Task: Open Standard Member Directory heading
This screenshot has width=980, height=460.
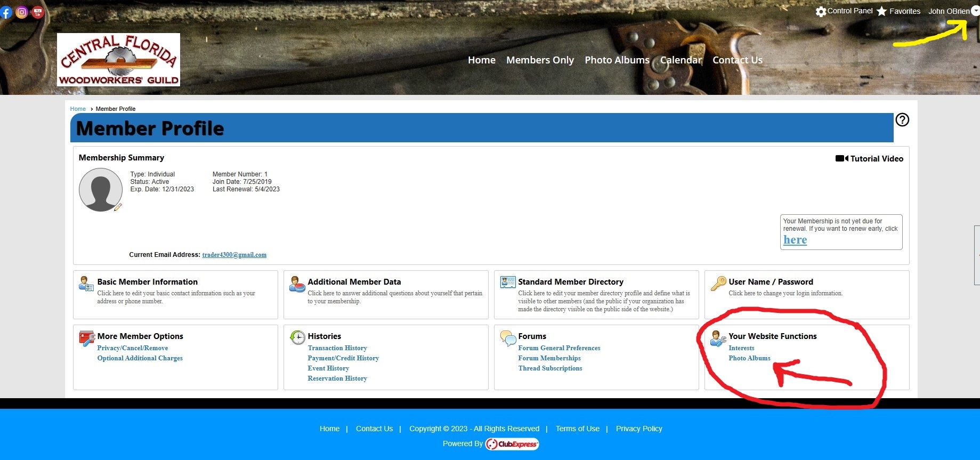Action: (571, 282)
